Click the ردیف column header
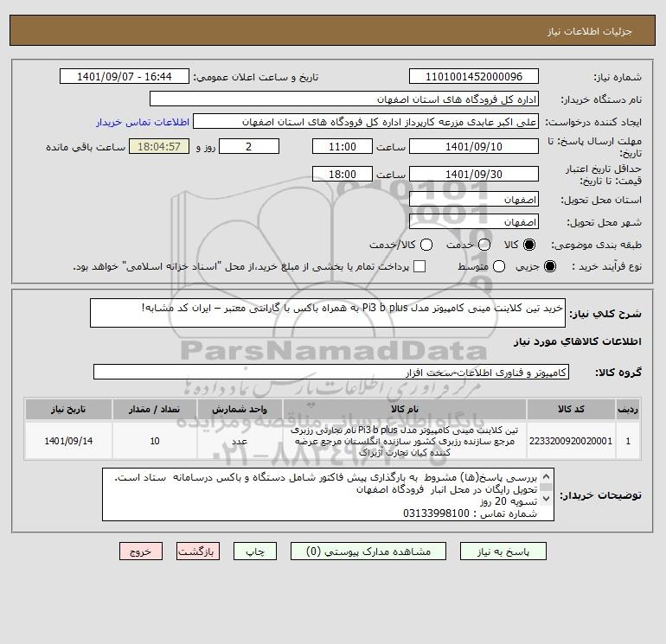666x644 pixels. [x=628, y=409]
